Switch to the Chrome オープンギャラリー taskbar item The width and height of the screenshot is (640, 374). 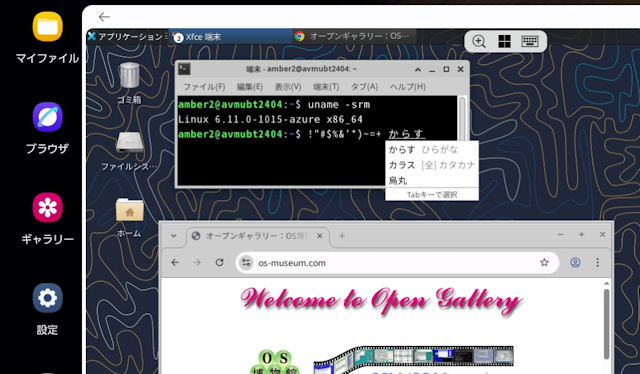click(353, 36)
